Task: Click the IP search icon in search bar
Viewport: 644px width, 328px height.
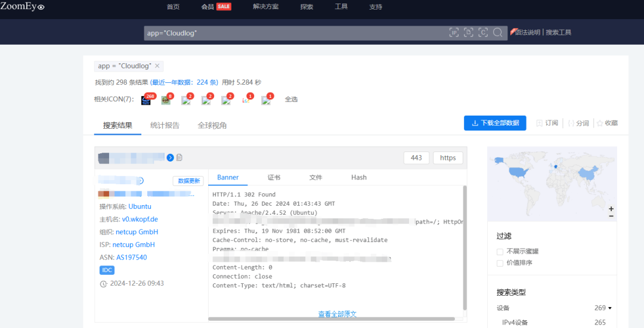Action: click(x=454, y=33)
